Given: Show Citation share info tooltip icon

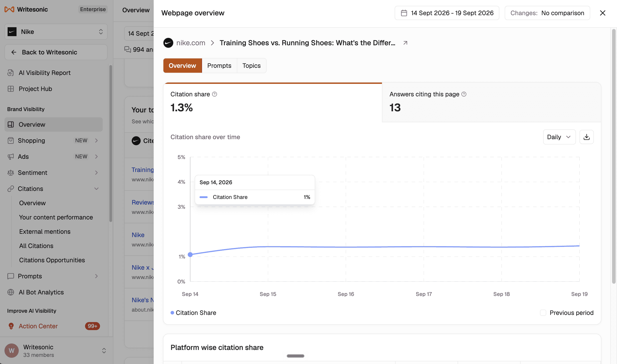Looking at the screenshot, I should coord(215,94).
